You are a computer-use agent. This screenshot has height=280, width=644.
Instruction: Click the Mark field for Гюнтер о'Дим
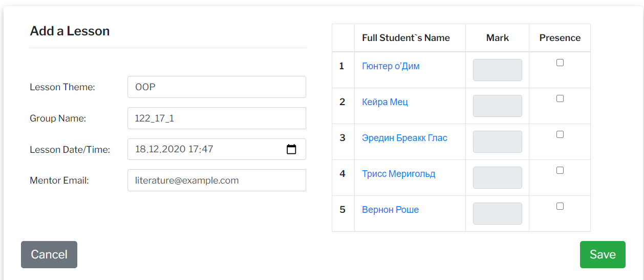(x=497, y=70)
